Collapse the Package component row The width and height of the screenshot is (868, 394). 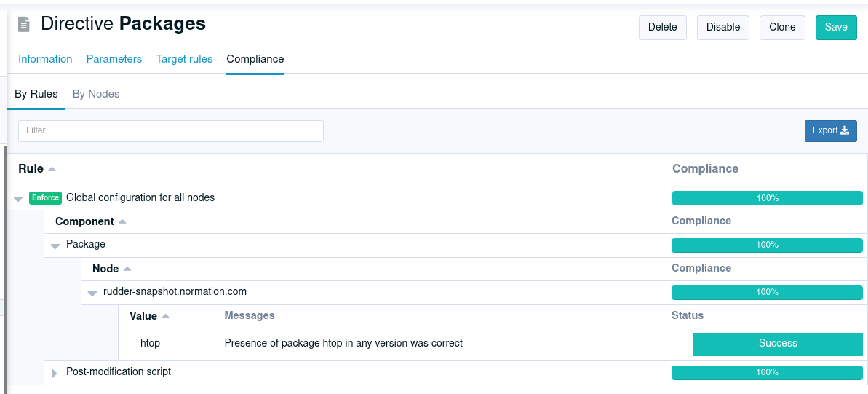55,245
